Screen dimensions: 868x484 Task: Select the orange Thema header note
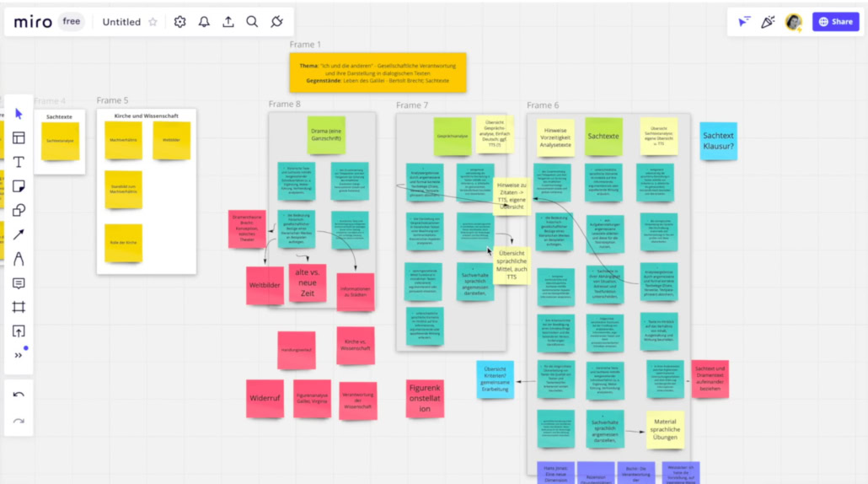378,73
